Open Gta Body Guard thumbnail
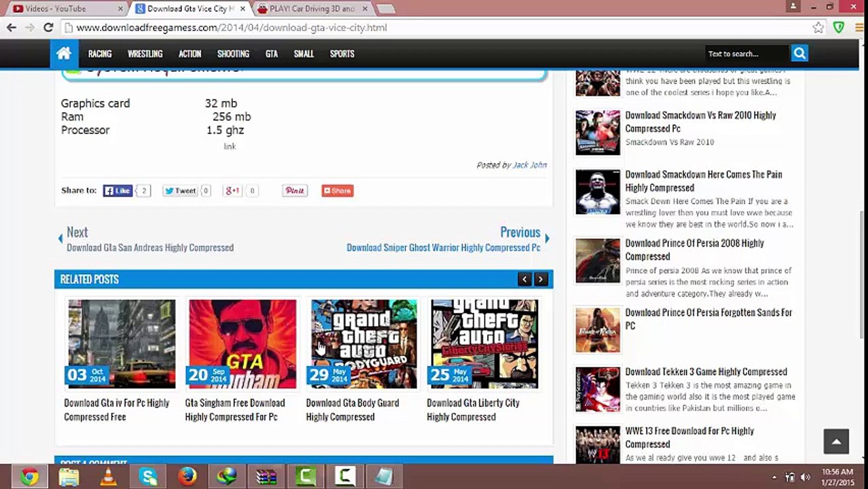This screenshot has height=489, width=868. 363,344
